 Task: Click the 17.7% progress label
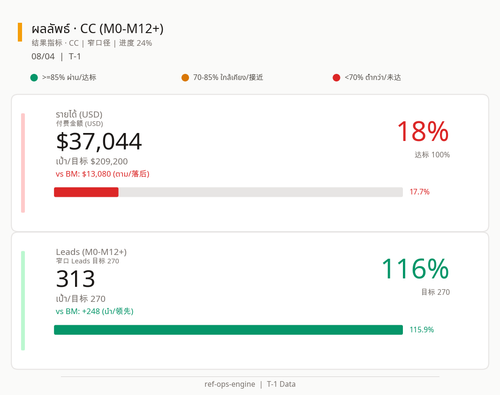pos(419,192)
